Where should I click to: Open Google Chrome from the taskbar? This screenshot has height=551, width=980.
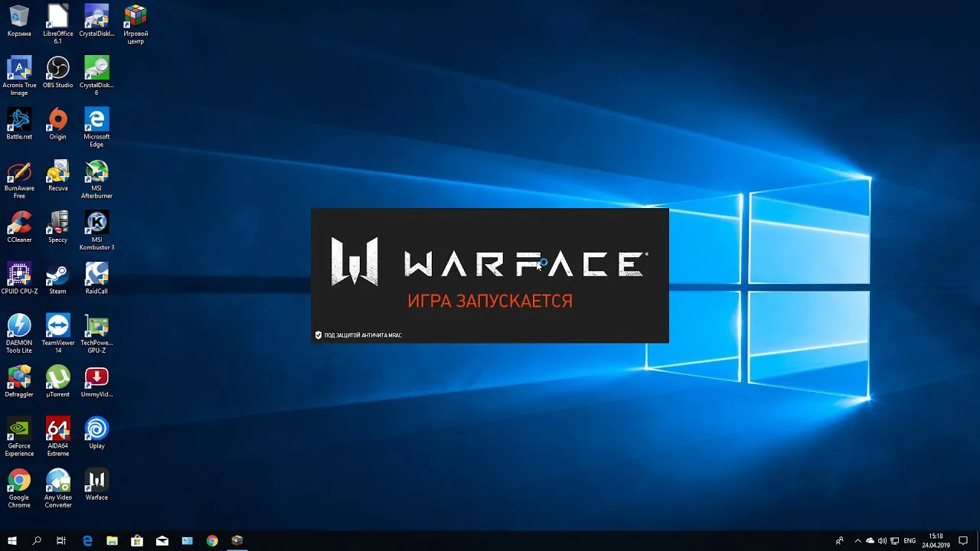tap(212, 540)
